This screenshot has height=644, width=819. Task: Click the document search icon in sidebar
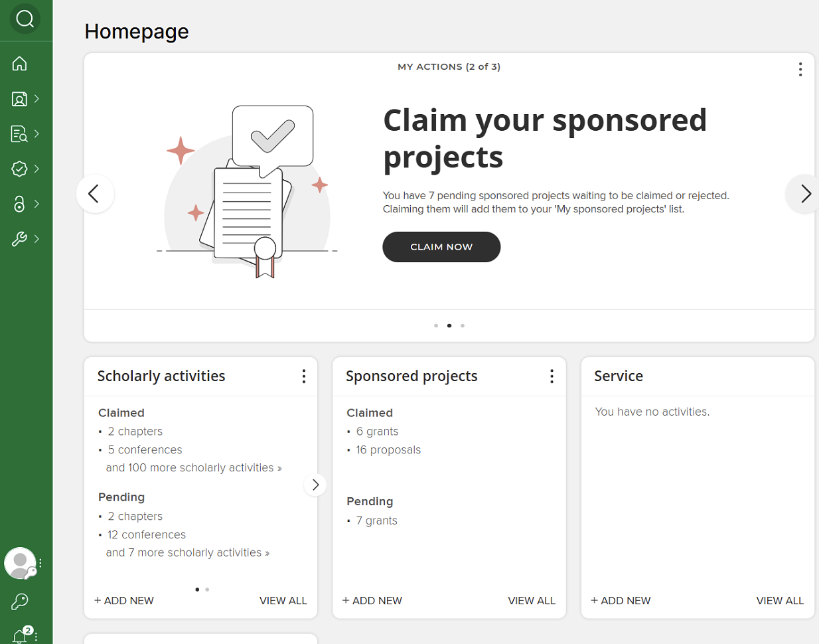click(x=20, y=134)
